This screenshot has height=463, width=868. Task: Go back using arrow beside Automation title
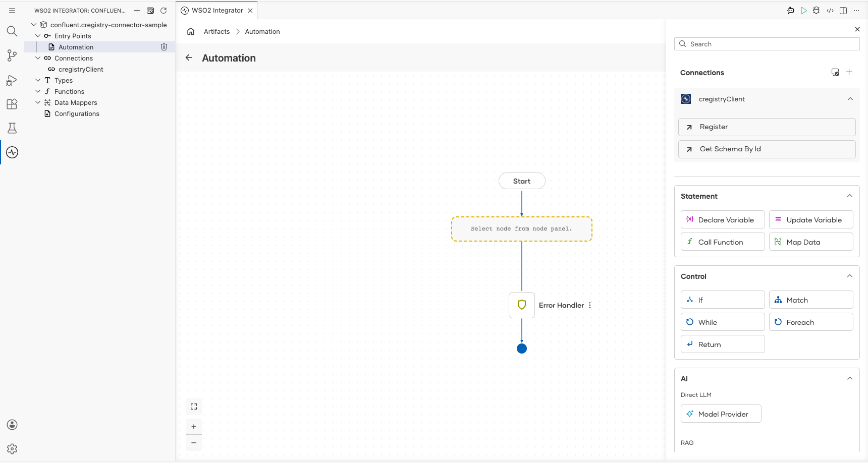(189, 57)
